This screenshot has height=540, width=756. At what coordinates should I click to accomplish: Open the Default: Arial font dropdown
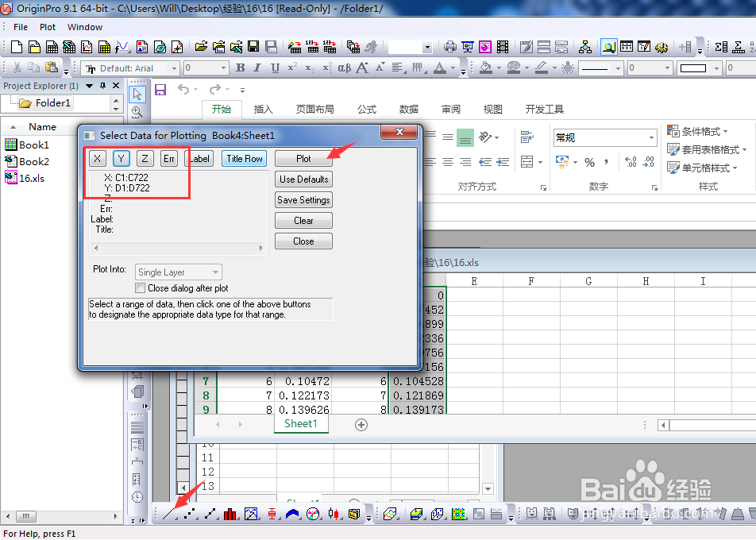[175, 68]
